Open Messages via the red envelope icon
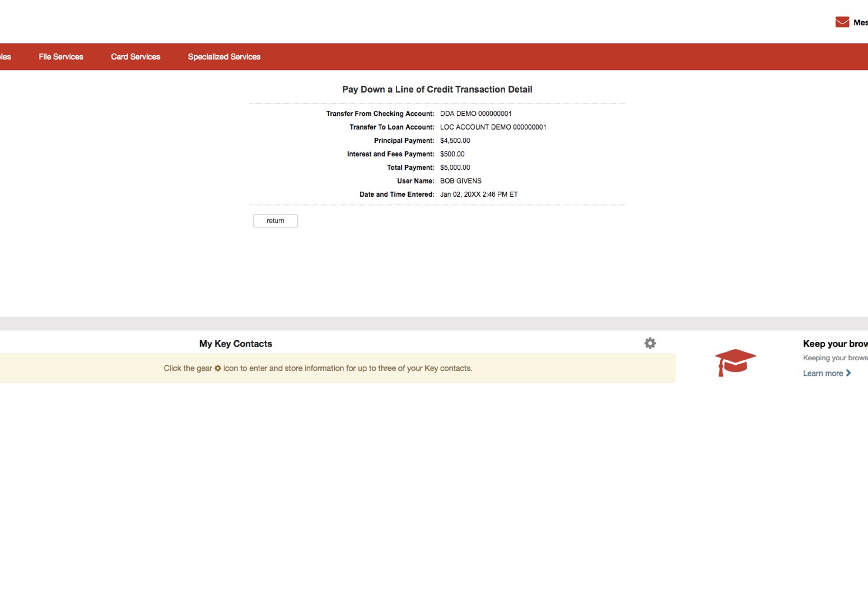868x609 pixels. (842, 21)
